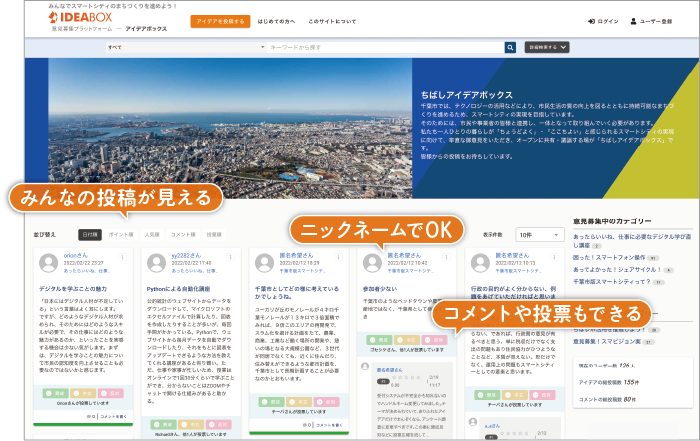The width and height of the screenshot is (700, 441).
Task: Select the ポイント順 sort tab
Action: click(121, 233)
